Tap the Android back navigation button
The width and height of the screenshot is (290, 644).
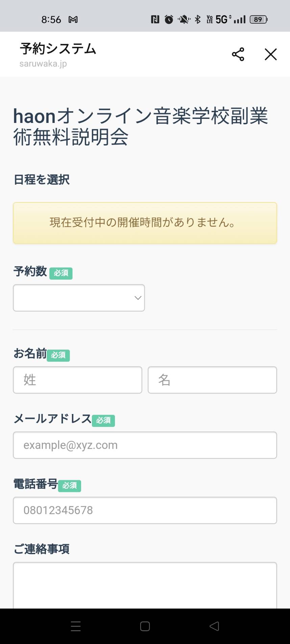214,626
